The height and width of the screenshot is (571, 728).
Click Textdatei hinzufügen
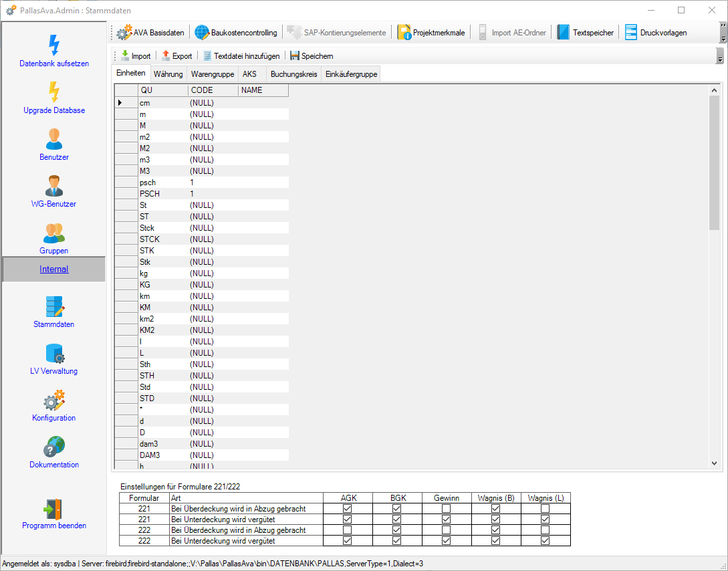(x=241, y=55)
